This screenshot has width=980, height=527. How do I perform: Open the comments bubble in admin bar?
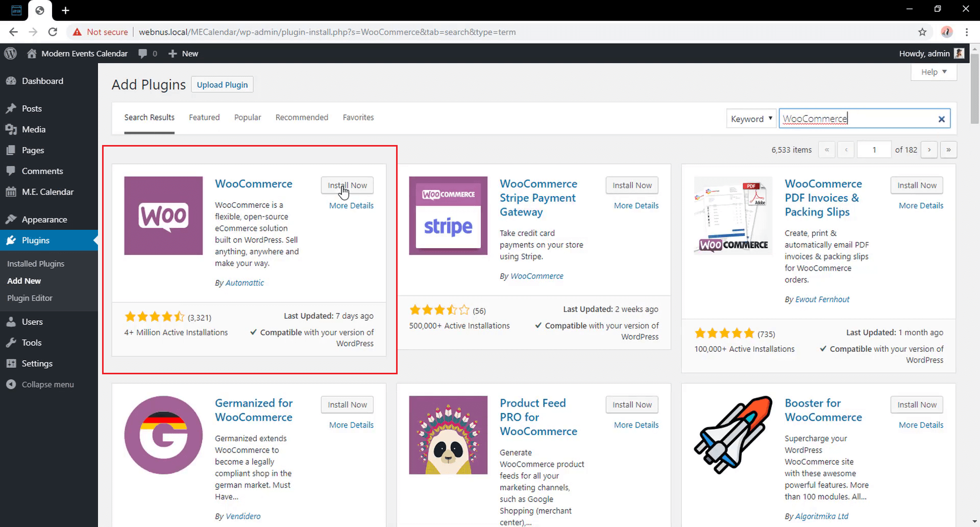click(143, 54)
